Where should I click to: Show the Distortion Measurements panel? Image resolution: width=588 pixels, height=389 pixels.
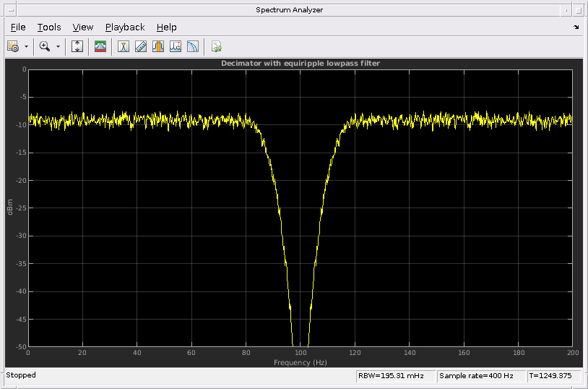pyautogui.click(x=176, y=46)
